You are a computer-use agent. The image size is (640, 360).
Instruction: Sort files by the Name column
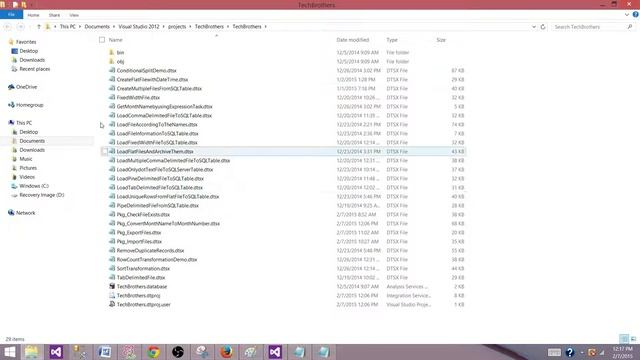point(116,40)
